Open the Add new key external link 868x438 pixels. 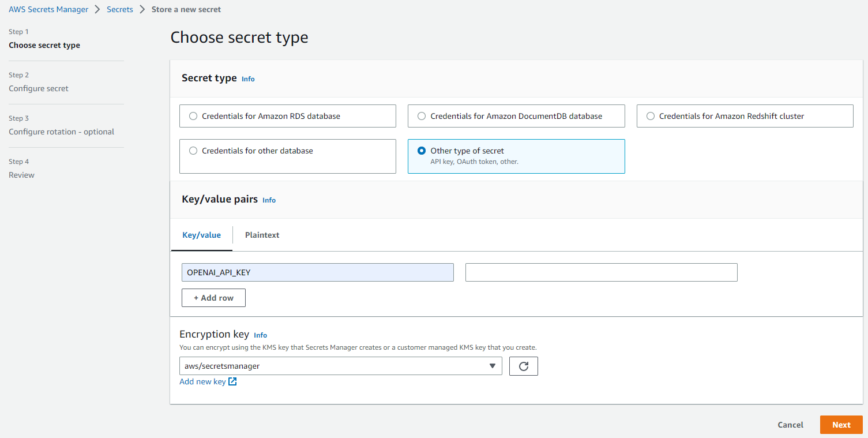tap(204, 381)
